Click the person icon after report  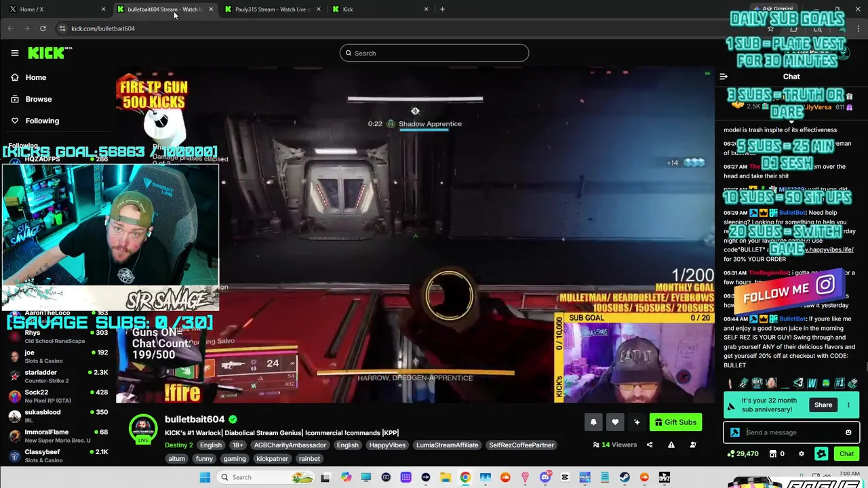pos(693,445)
